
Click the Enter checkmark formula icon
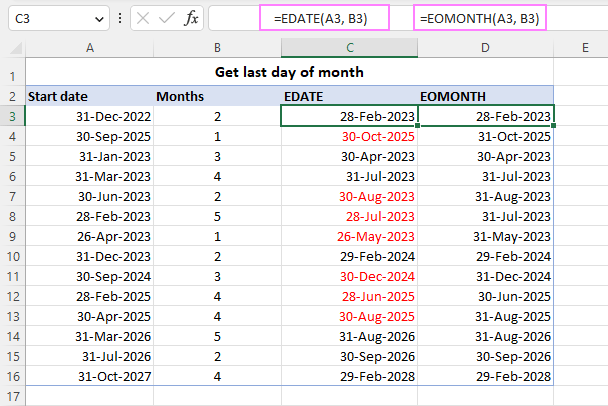click(167, 18)
